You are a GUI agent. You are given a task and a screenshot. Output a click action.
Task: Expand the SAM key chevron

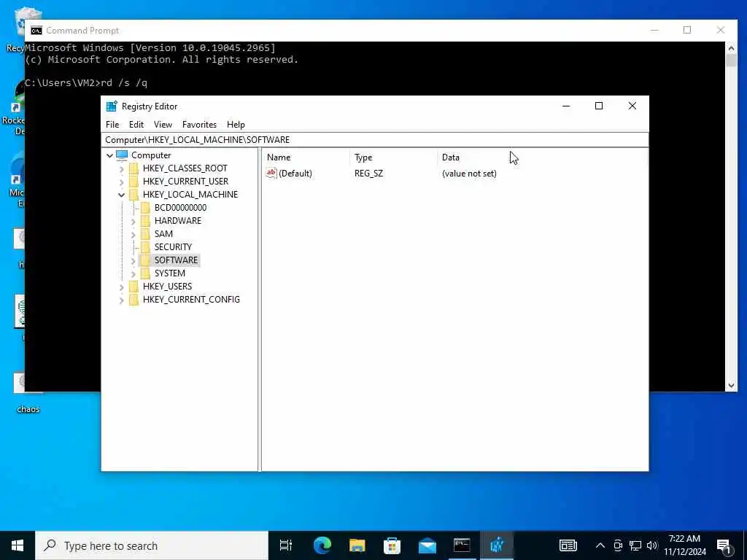tap(133, 234)
